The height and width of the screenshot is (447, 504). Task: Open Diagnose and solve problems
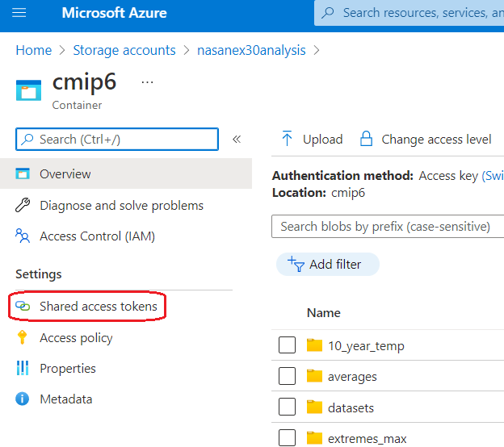pyautogui.click(x=121, y=206)
